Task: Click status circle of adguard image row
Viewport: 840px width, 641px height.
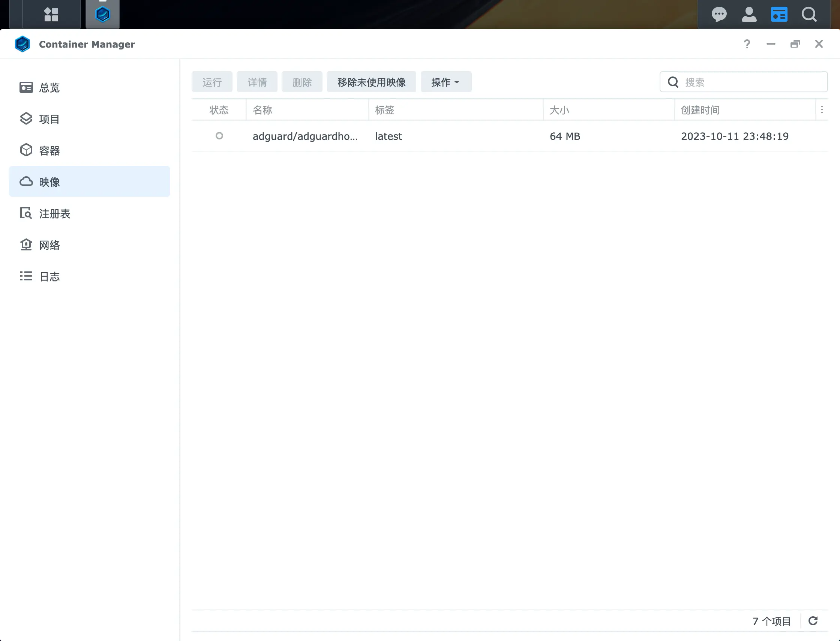Action: point(219,136)
